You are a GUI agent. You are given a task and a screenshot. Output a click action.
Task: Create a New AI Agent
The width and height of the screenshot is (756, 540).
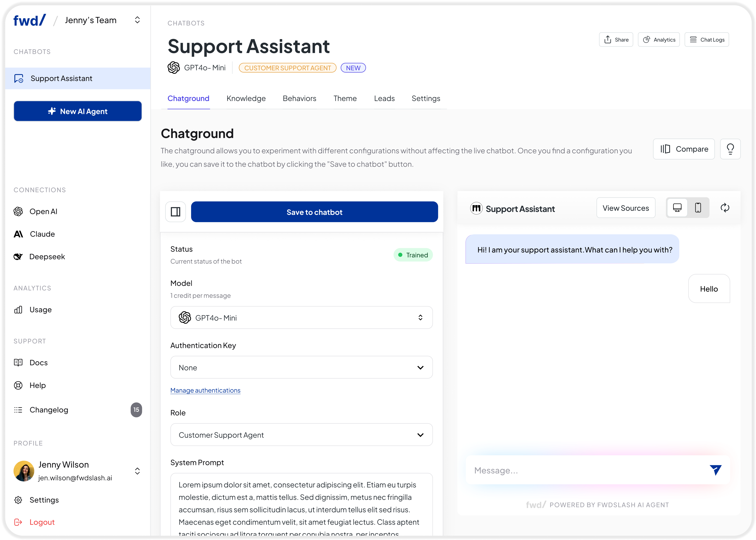point(78,111)
